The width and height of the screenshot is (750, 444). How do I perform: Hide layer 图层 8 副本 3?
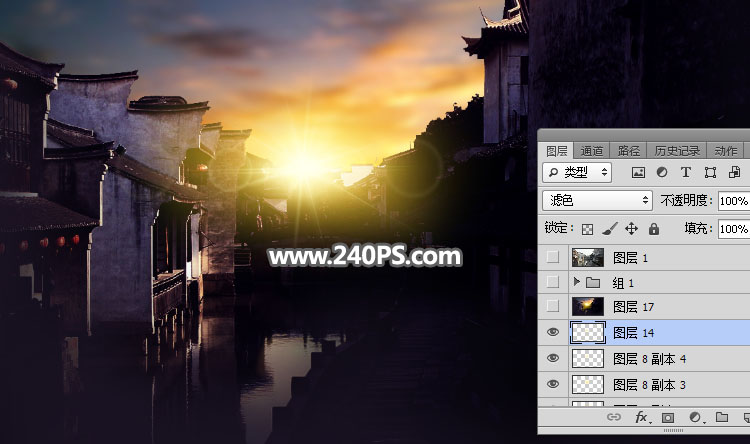click(x=553, y=384)
